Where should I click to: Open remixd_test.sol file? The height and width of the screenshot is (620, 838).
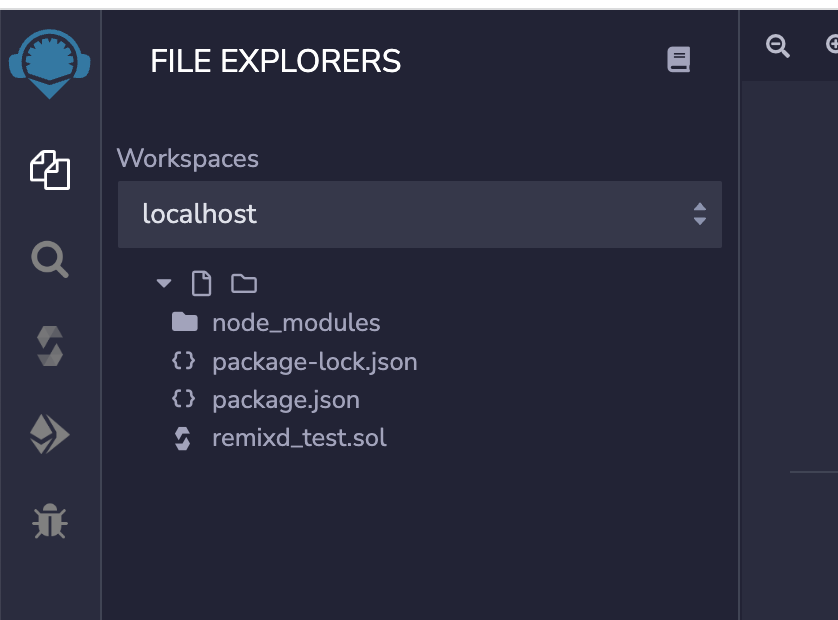pyautogui.click(x=299, y=438)
